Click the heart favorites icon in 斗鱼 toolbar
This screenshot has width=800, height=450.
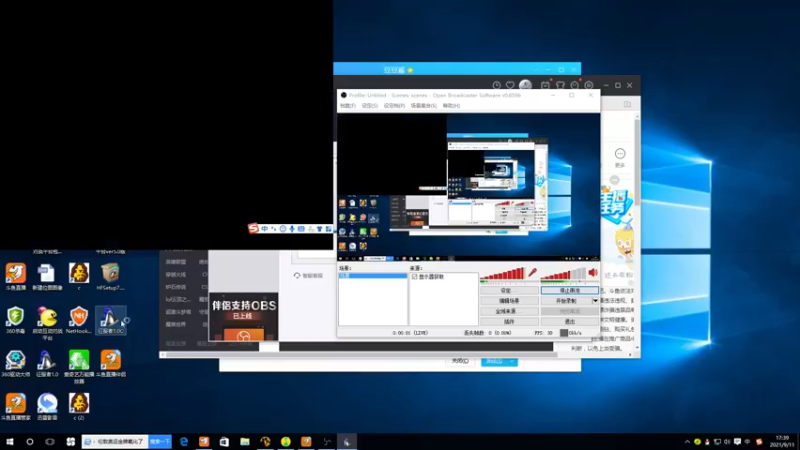click(x=510, y=85)
